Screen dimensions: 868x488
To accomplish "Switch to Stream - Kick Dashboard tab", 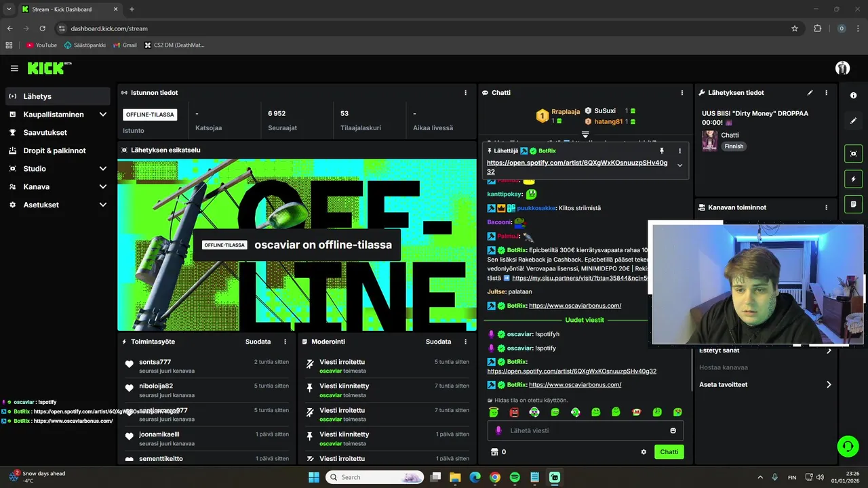I will point(69,9).
